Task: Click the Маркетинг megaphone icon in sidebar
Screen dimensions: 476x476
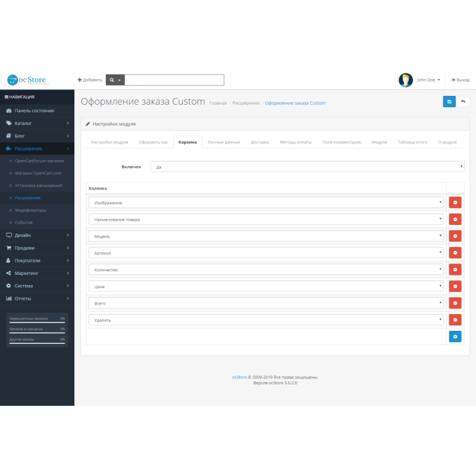Action: click(x=10, y=273)
